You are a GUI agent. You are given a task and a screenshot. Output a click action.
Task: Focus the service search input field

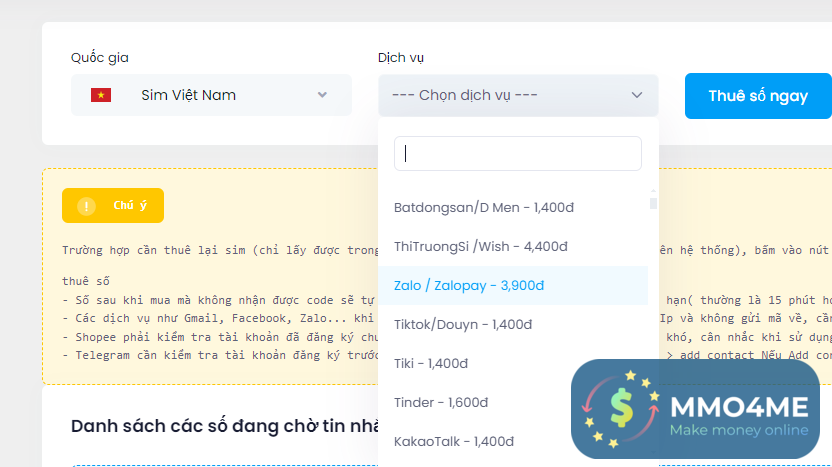[x=518, y=153]
